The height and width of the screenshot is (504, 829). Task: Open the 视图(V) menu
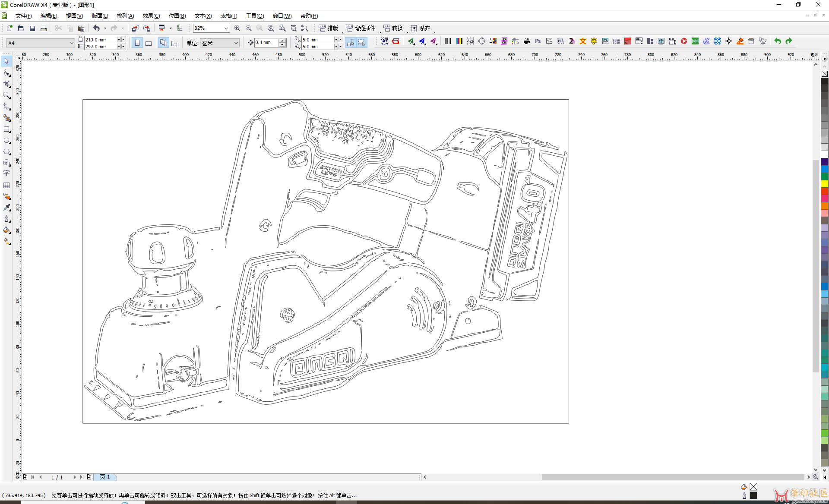click(x=74, y=16)
